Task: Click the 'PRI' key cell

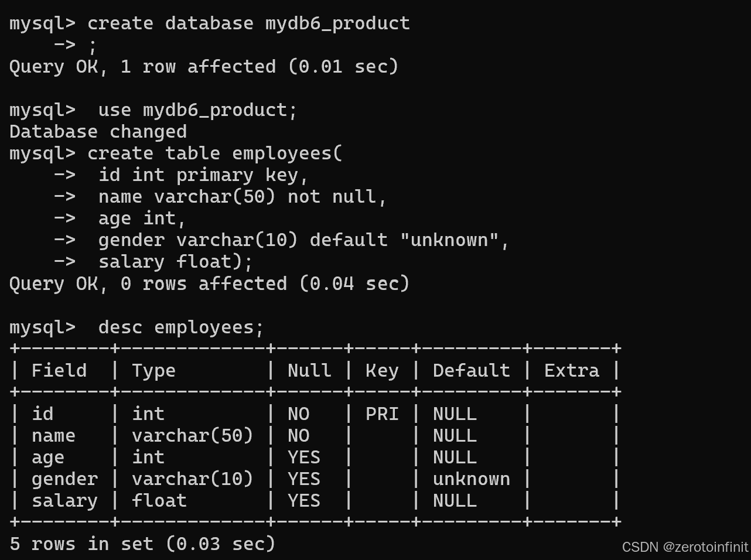Action: tap(382, 414)
